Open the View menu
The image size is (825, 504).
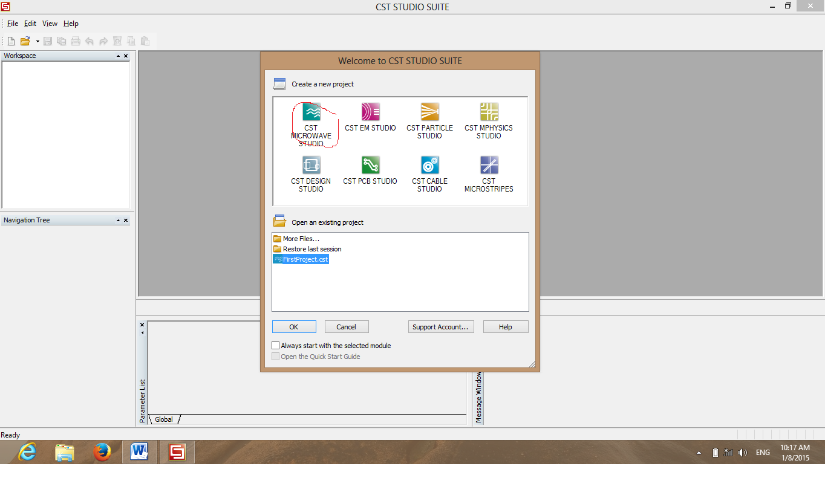coord(50,24)
